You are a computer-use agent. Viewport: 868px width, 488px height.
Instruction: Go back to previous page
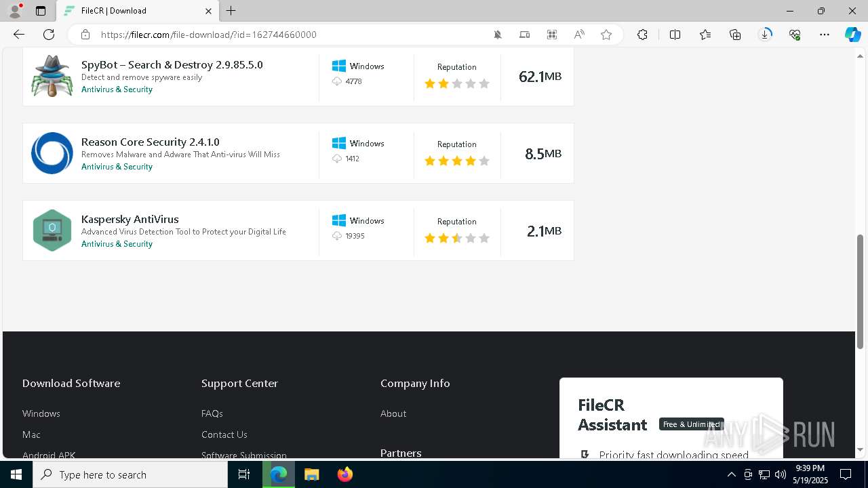point(19,35)
